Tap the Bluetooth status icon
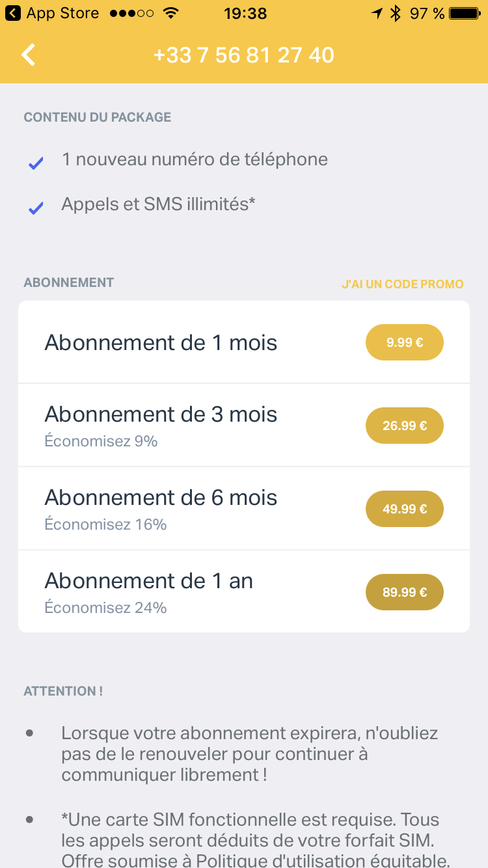 [x=395, y=13]
